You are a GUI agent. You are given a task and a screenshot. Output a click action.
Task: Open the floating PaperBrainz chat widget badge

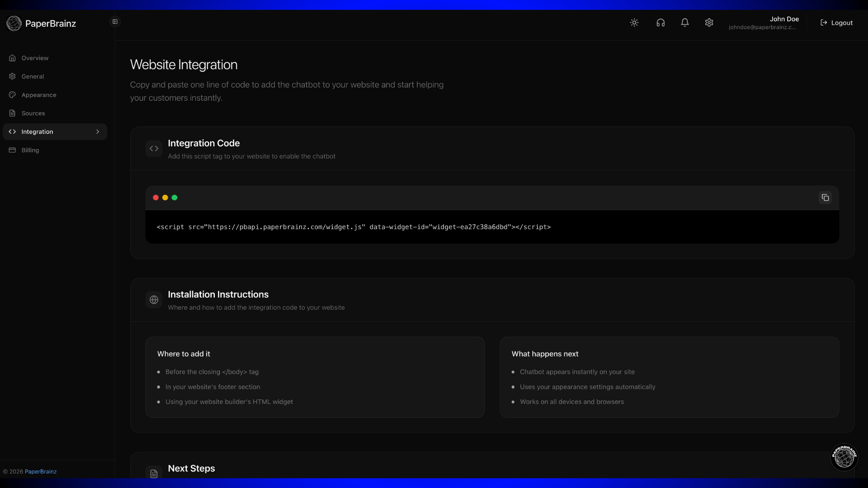tap(844, 457)
